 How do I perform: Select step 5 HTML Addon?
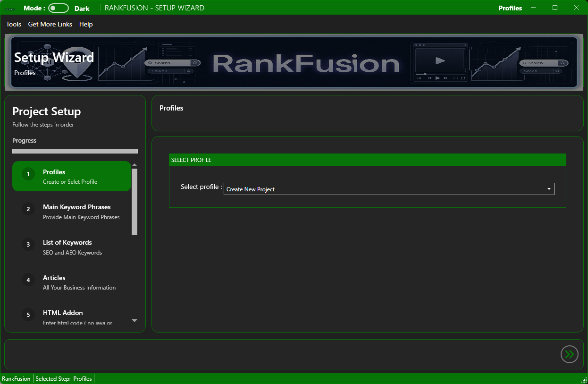point(72,316)
